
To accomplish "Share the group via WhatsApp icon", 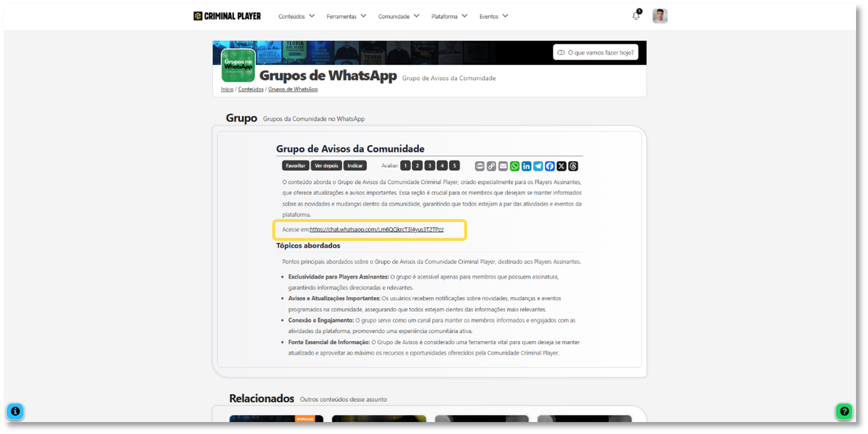I will (515, 166).
